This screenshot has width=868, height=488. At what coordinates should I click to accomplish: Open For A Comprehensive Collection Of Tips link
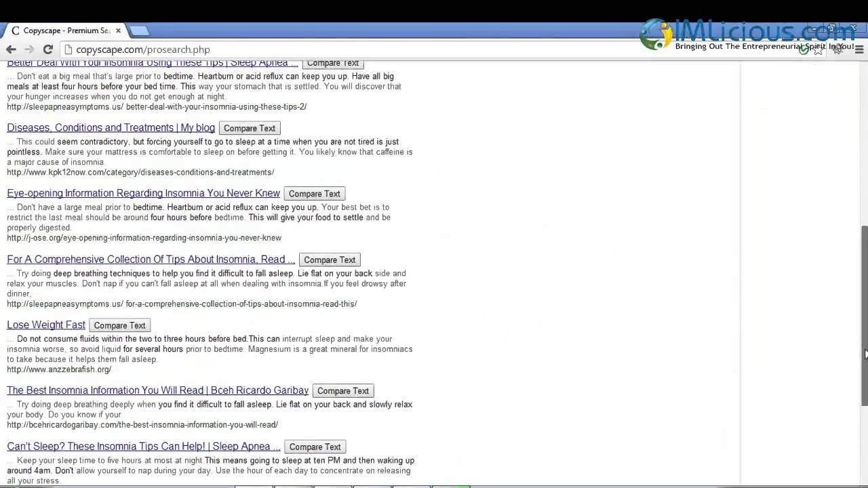(x=151, y=259)
